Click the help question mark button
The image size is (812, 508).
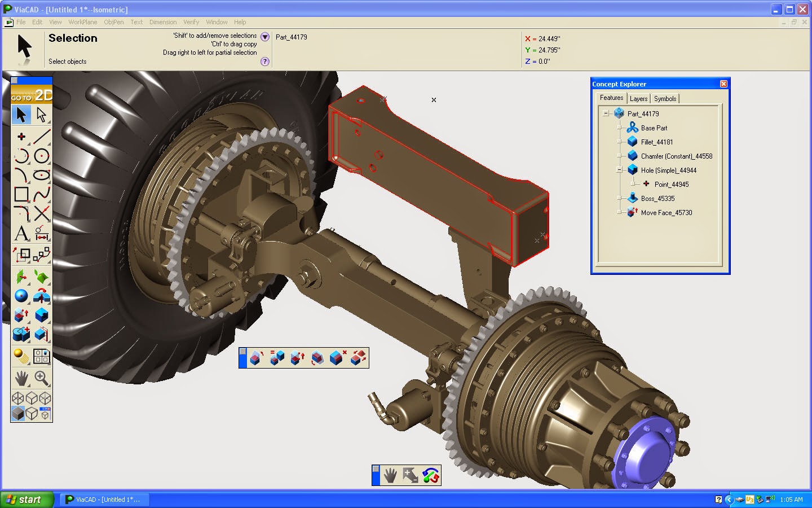point(265,62)
